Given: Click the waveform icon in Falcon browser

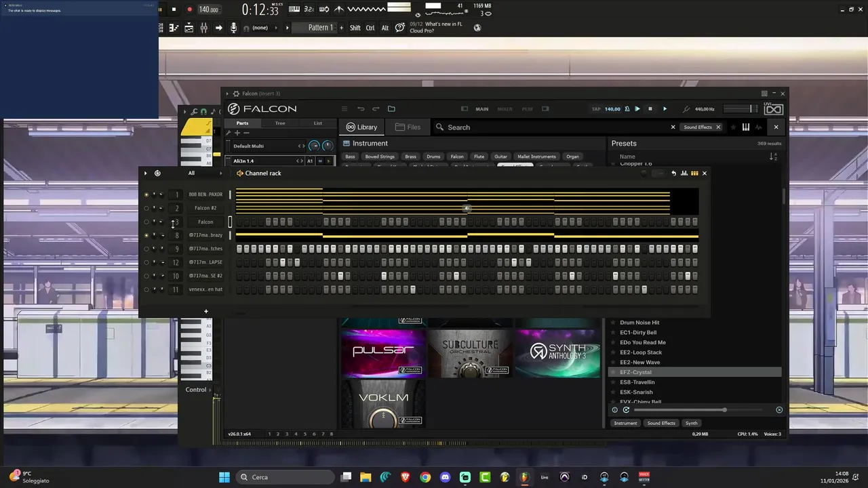Looking at the screenshot, I should coord(758,127).
